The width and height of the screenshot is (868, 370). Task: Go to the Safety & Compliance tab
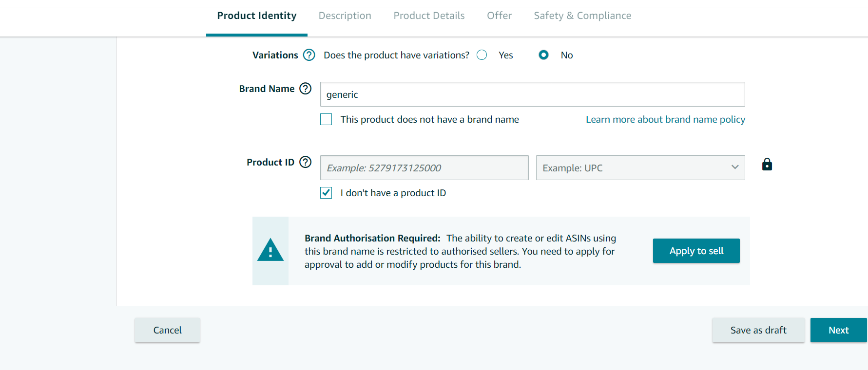click(x=582, y=16)
